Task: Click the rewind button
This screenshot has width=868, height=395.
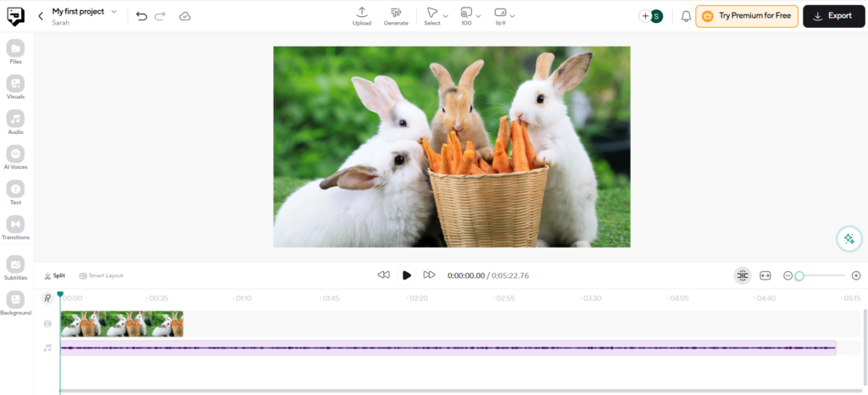Action: 384,275
